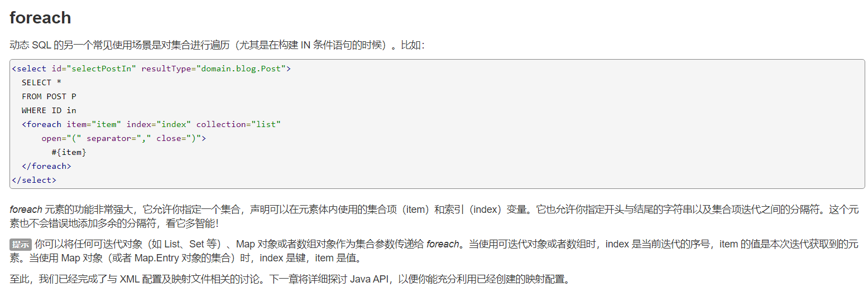Click the separator="," attribute in code
Viewport: 868px width, 292px height.
(119, 138)
